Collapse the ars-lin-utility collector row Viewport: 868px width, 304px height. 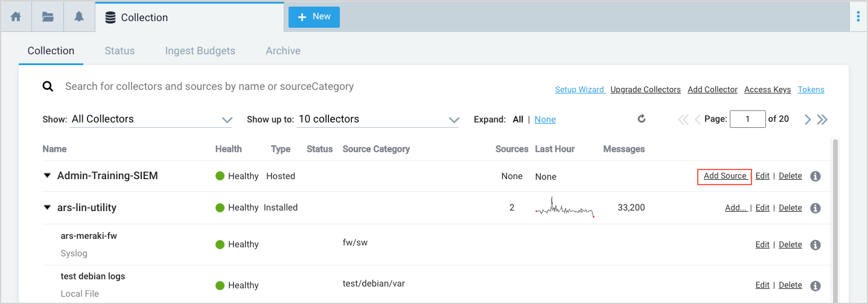click(47, 207)
